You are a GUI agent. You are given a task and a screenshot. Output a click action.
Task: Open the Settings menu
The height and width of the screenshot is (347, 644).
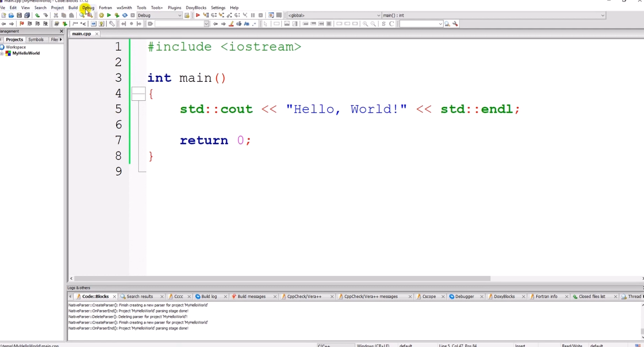218,8
